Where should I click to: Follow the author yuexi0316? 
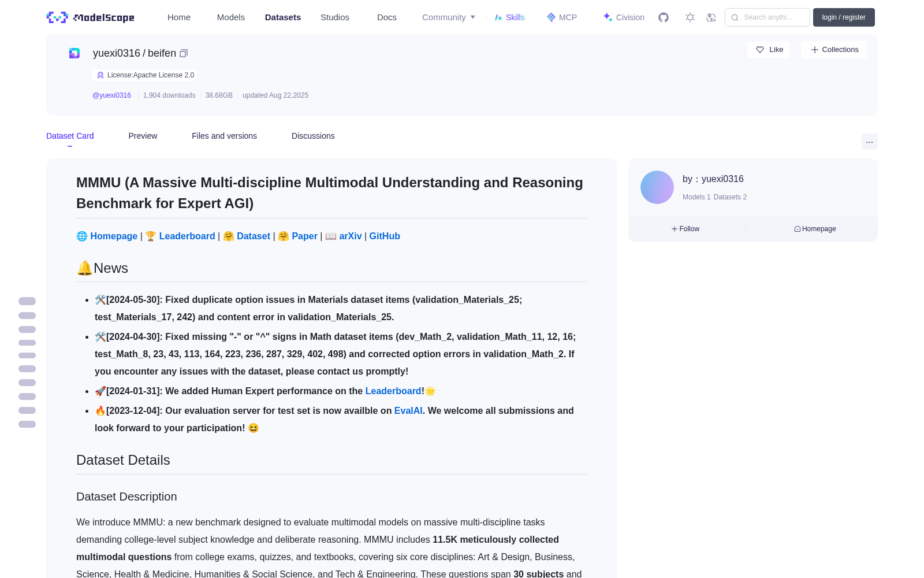pyautogui.click(x=685, y=229)
